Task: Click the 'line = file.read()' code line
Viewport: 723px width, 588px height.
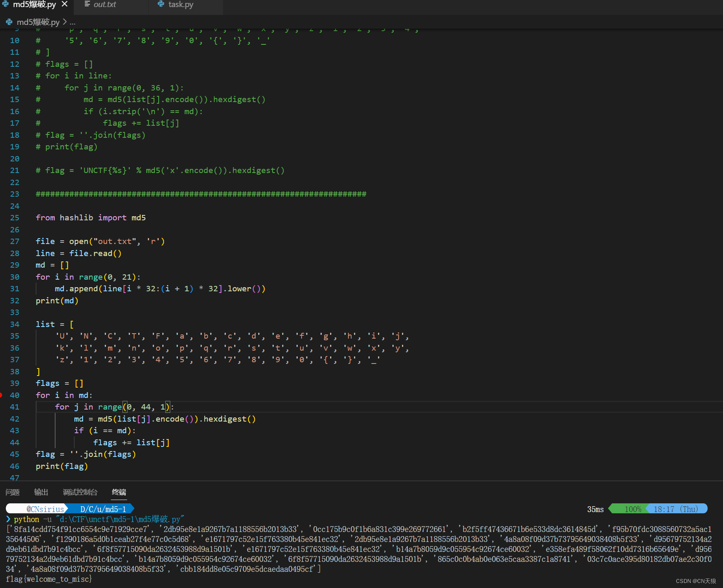Action: (78, 254)
